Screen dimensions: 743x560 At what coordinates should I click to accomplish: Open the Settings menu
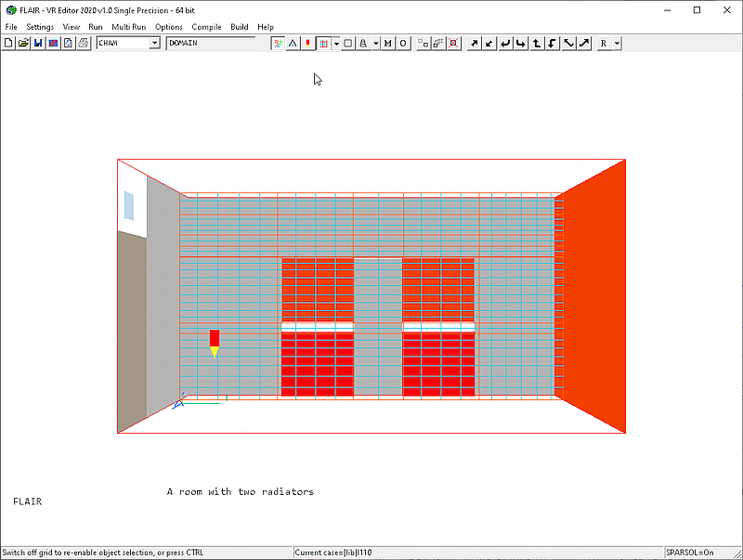[x=40, y=27]
